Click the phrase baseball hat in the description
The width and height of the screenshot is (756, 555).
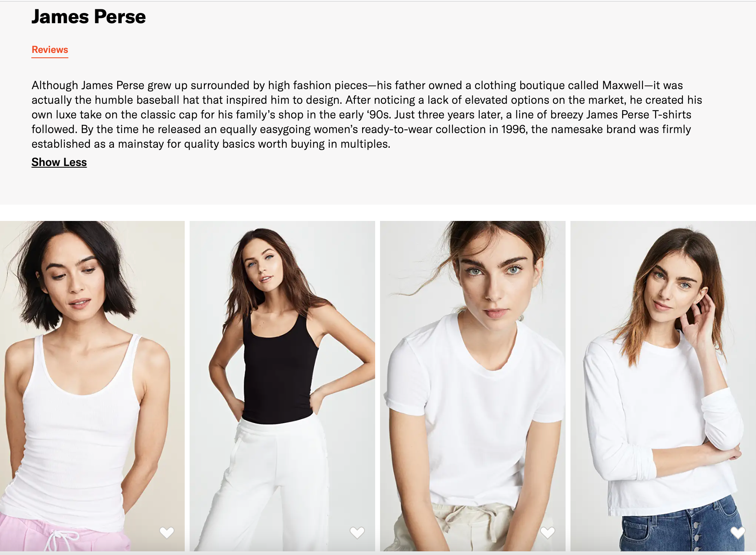168,100
